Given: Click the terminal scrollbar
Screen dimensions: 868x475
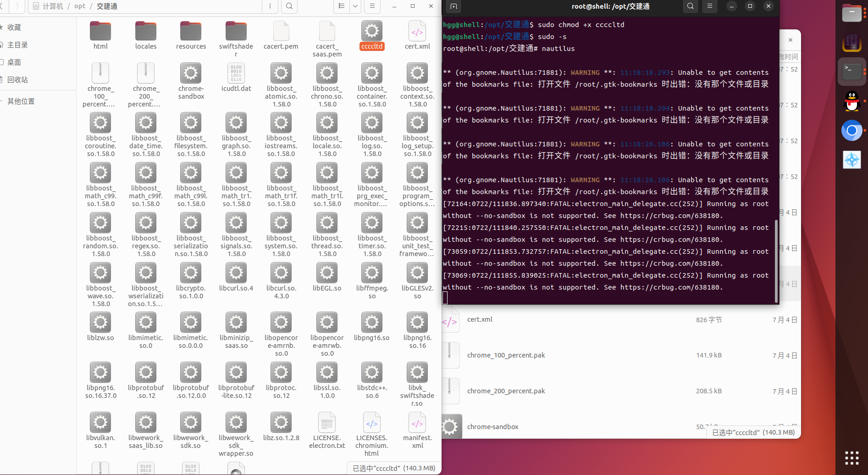Looking at the screenshot, I should (x=776, y=261).
